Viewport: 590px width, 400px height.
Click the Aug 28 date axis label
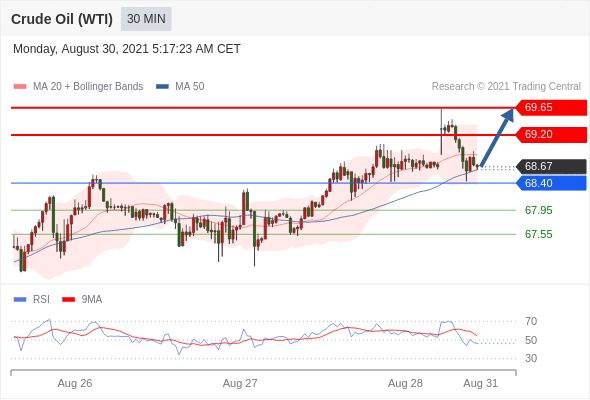(x=405, y=383)
